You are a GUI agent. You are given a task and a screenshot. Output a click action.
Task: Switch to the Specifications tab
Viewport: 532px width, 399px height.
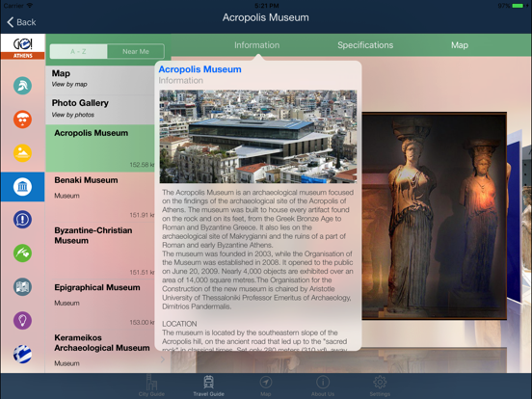tap(365, 45)
